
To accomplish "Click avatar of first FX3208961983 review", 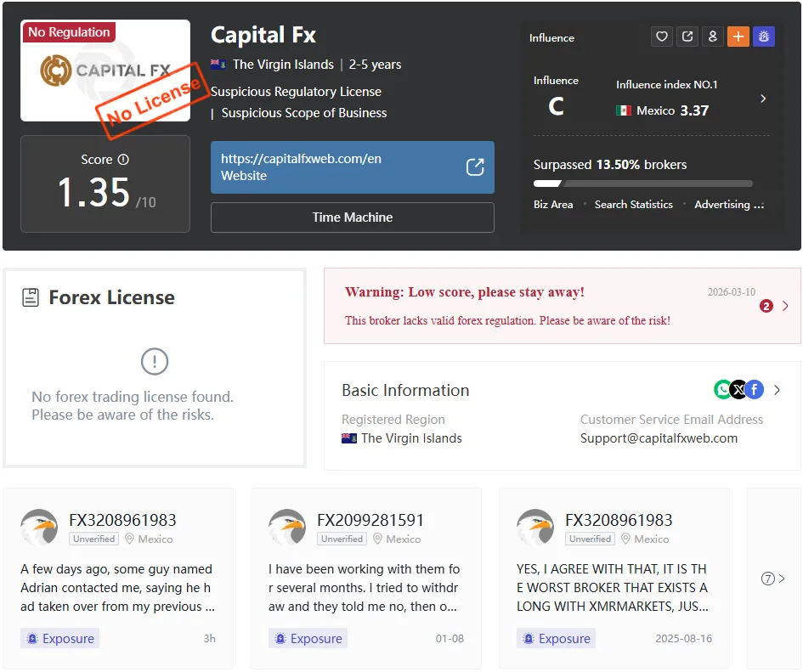I will coord(39,527).
